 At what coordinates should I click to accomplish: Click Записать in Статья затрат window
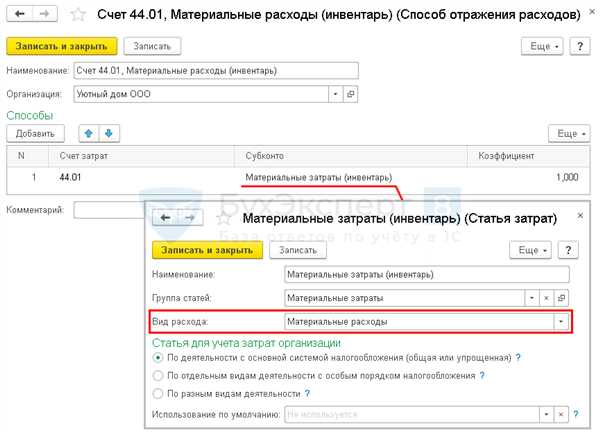(x=298, y=250)
